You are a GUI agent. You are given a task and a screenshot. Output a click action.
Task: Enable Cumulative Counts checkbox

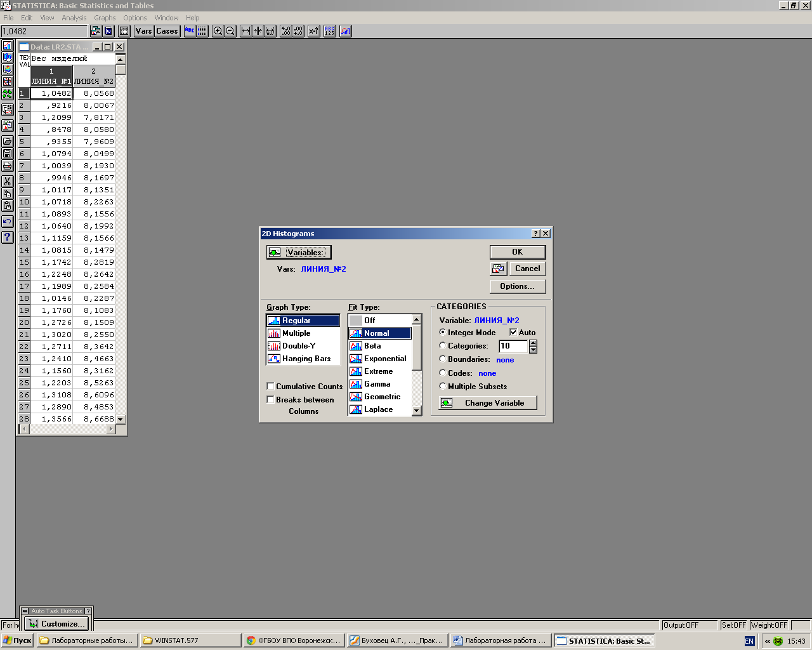(x=271, y=386)
